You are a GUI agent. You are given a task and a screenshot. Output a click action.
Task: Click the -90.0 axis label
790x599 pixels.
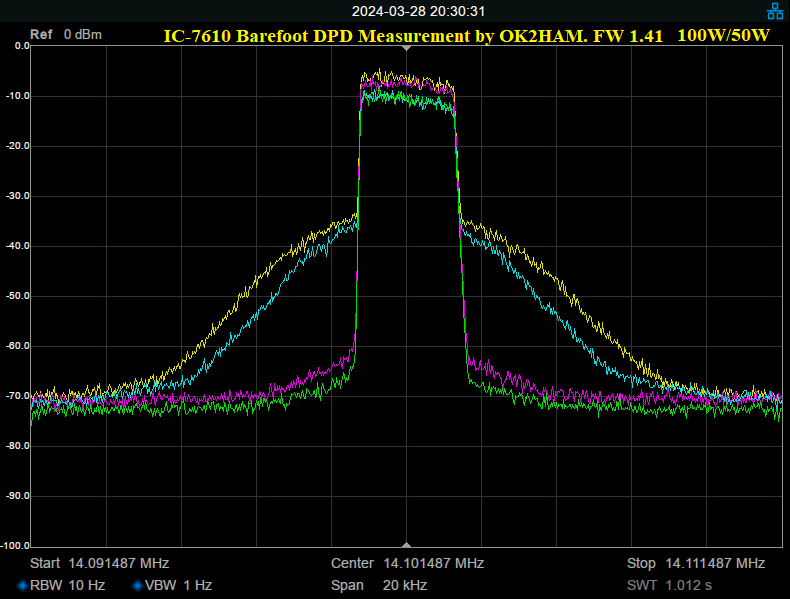(x=18, y=496)
